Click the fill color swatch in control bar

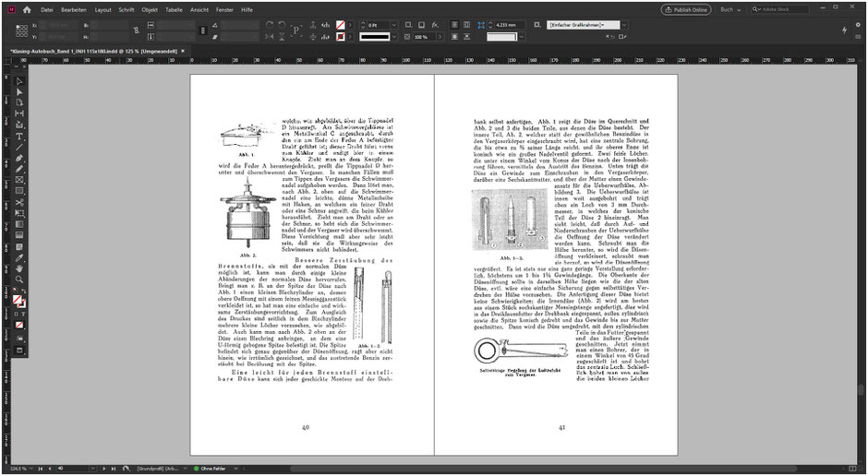coord(341,26)
